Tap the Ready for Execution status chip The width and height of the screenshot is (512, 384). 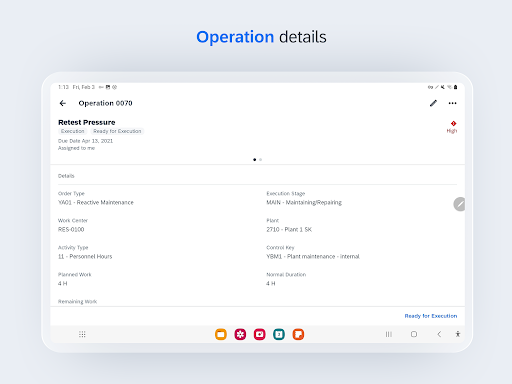[x=117, y=131]
